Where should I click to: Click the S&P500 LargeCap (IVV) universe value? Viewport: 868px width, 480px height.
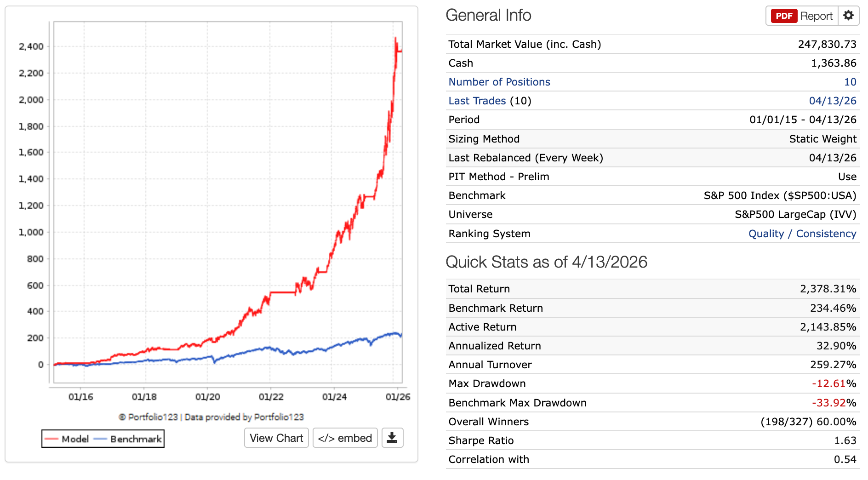pos(795,214)
